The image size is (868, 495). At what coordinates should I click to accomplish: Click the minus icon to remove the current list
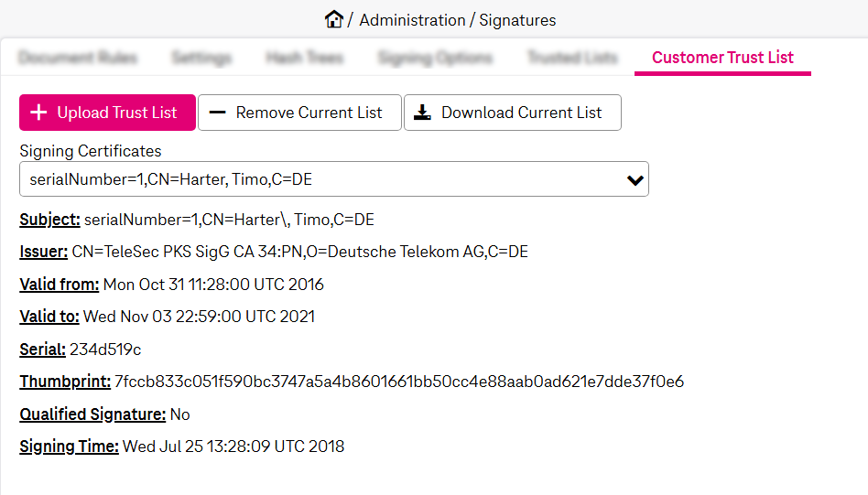click(x=217, y=113)
